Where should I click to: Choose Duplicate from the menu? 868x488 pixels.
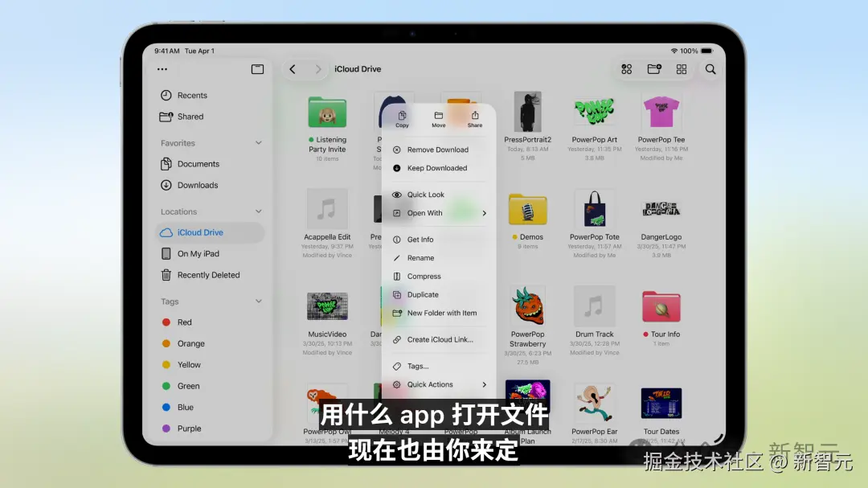click(x=439, y=295)
